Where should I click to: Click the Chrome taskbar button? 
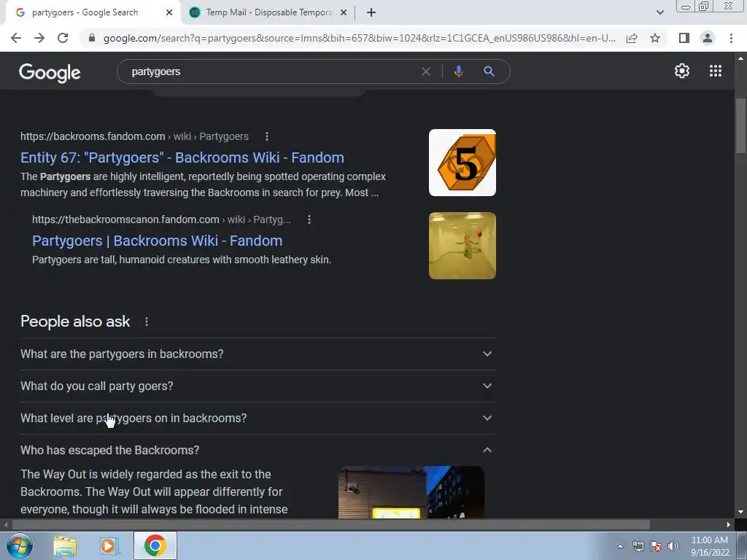[155, 545]
